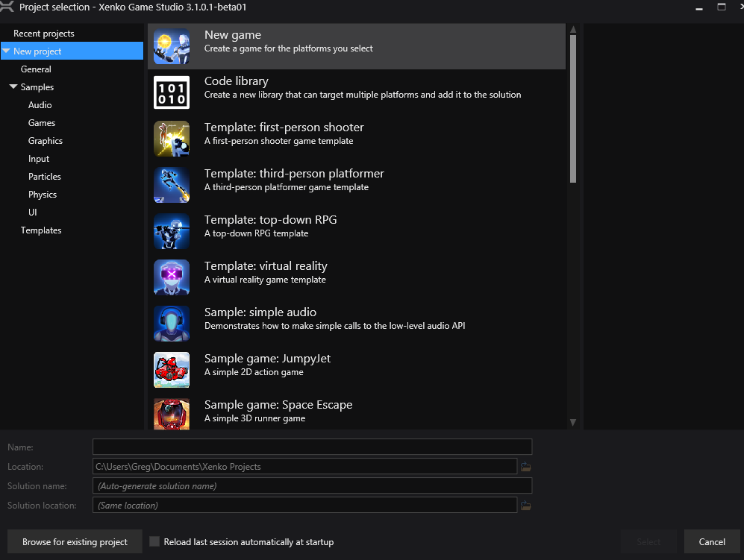Click the template list scrollbar thumb
Screen dimensions: 744x560
(573, 109)
